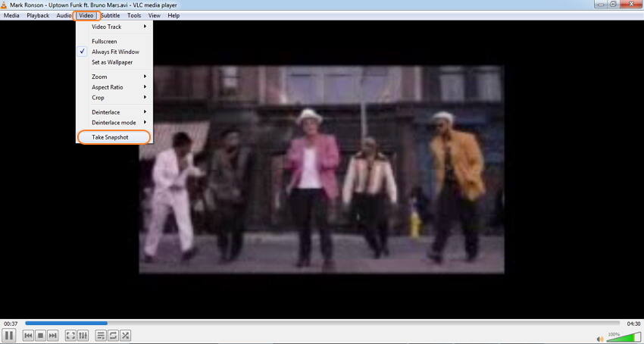The image size is (644, 344).
Task: Open the Playback menu
Action: click(x=38, y=16)
